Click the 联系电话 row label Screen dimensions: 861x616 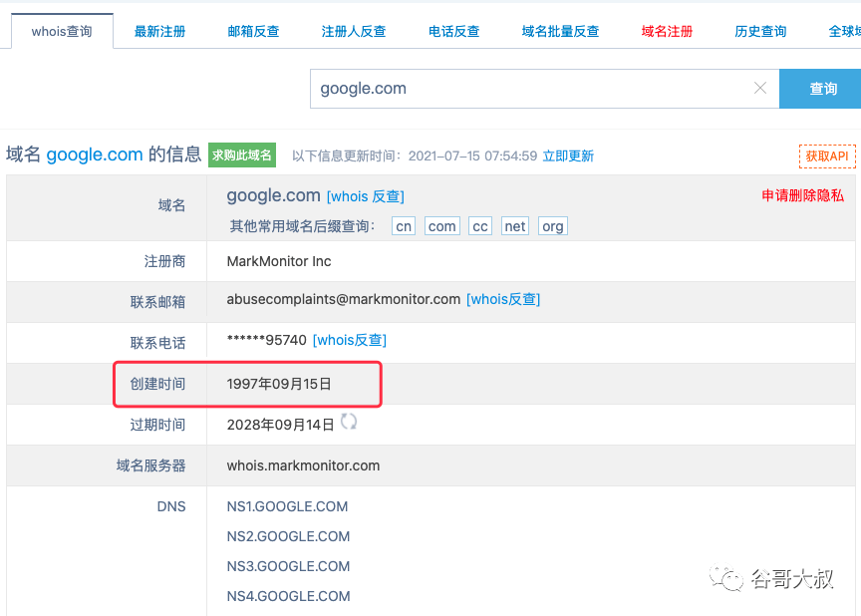tap(157, 343)
